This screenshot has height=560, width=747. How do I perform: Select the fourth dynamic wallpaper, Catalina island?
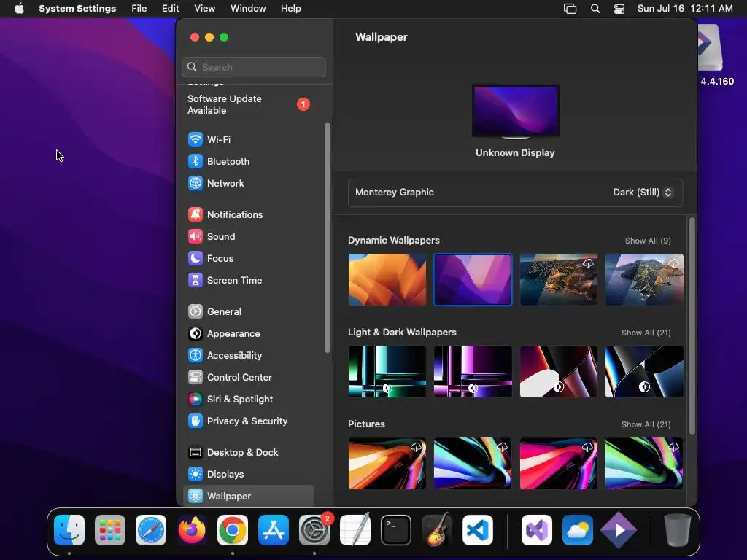[x=644, y=279]
